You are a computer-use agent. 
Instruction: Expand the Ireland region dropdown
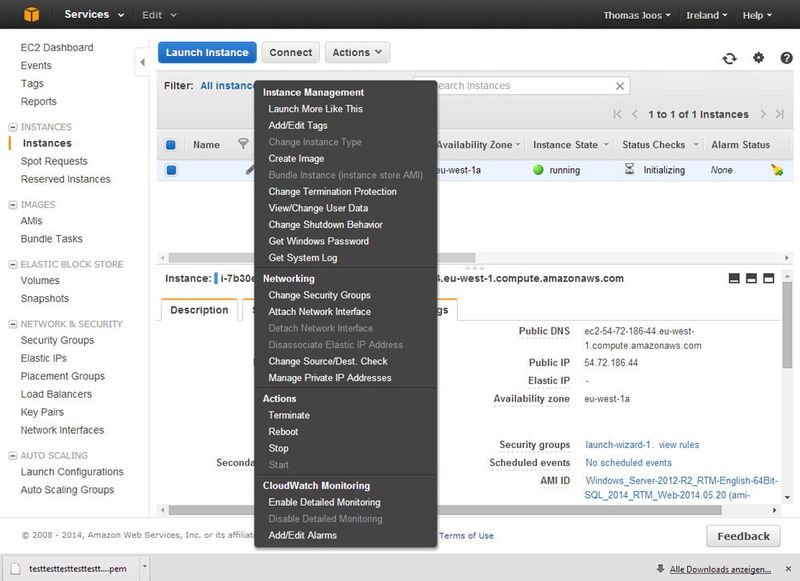click(707, 14)
